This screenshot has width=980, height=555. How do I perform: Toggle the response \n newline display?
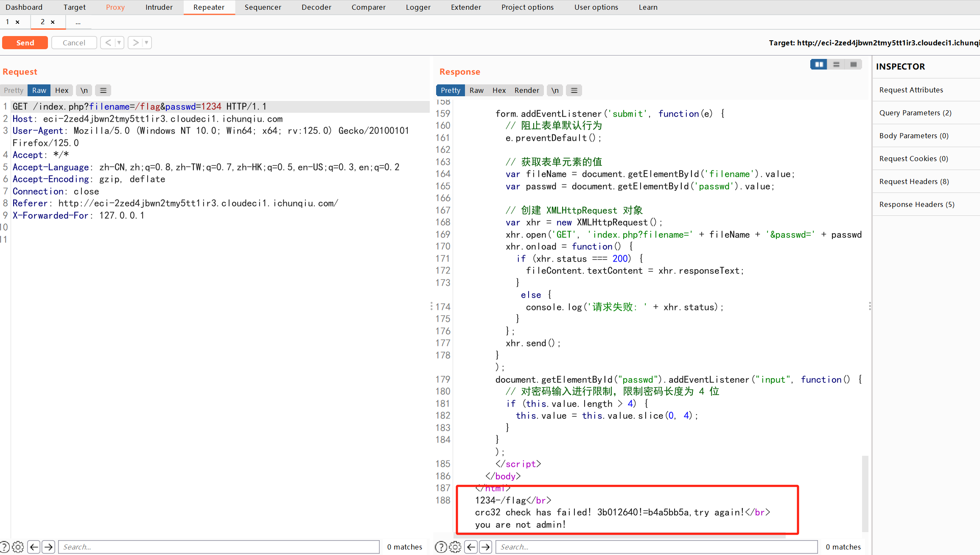[554, 90]
